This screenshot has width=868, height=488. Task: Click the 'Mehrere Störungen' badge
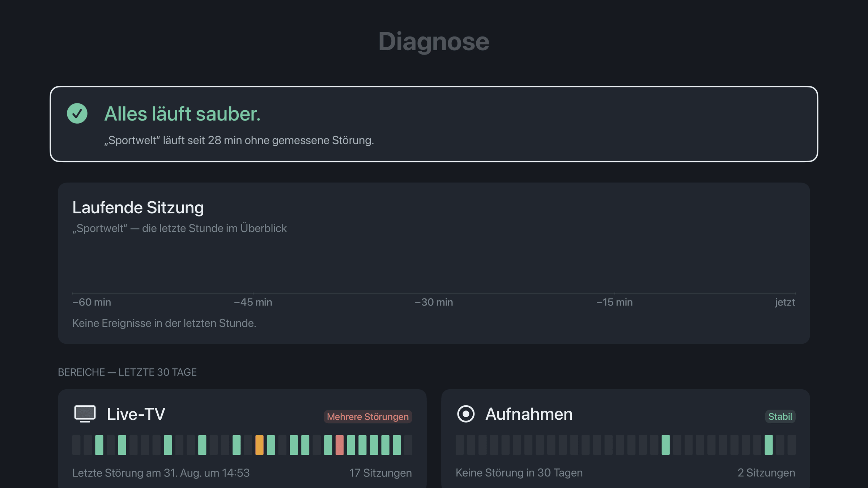[368, 416]
